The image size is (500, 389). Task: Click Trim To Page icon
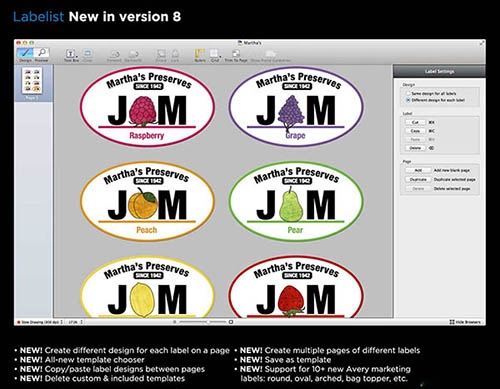tap(236, 53)
